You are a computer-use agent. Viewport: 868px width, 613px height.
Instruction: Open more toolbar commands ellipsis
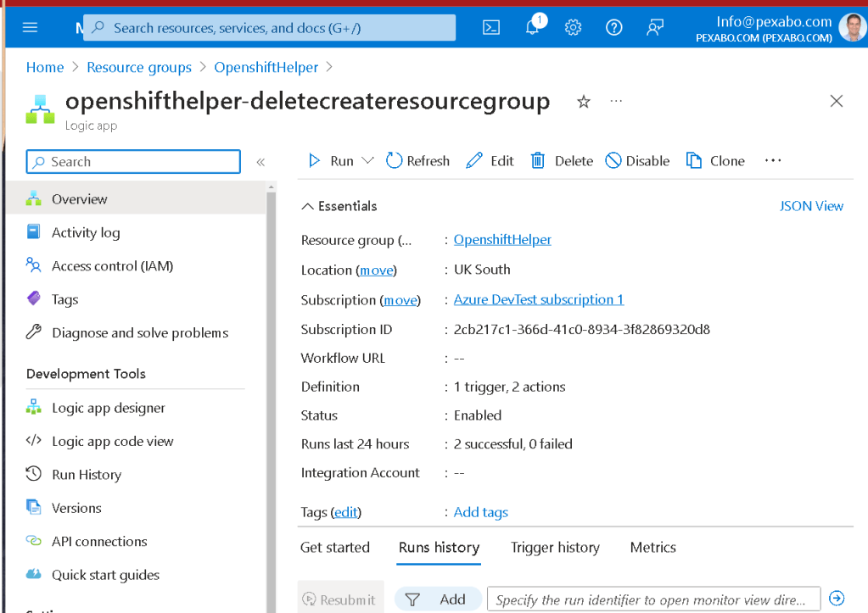(773, 161)
